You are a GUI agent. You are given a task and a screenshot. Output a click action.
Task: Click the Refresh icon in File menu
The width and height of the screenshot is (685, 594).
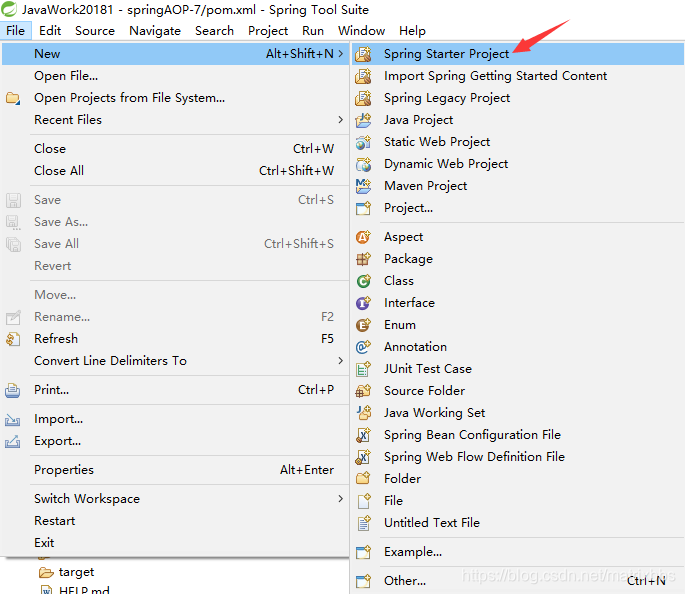[x=13, y=339]
